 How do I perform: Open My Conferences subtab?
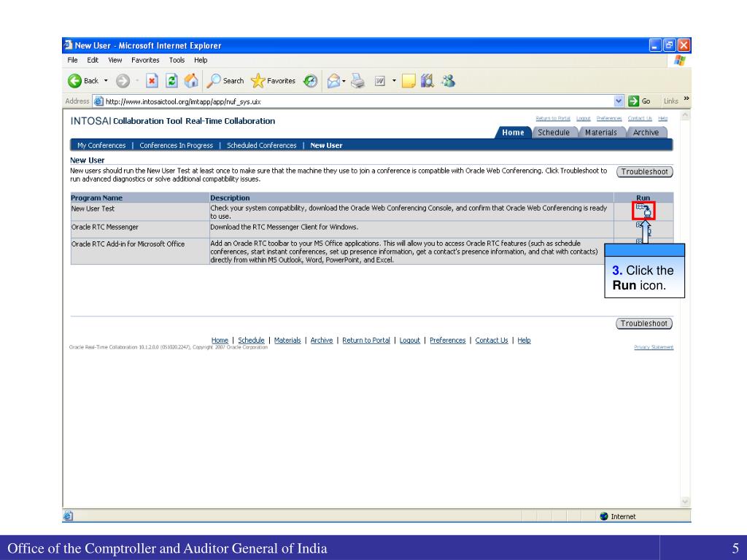click(x=101, y=145)
